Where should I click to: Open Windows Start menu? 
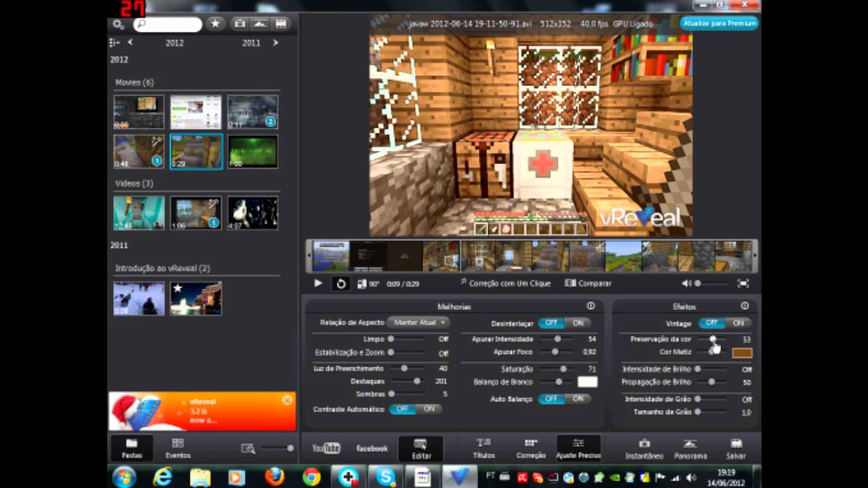[x=124, y=477]
